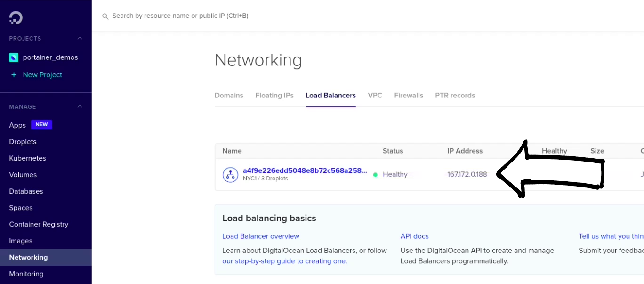Viewport: 644px width, 284px height.
Task: Click the DigitalOcean logo icon
Action: coord(16,18)
